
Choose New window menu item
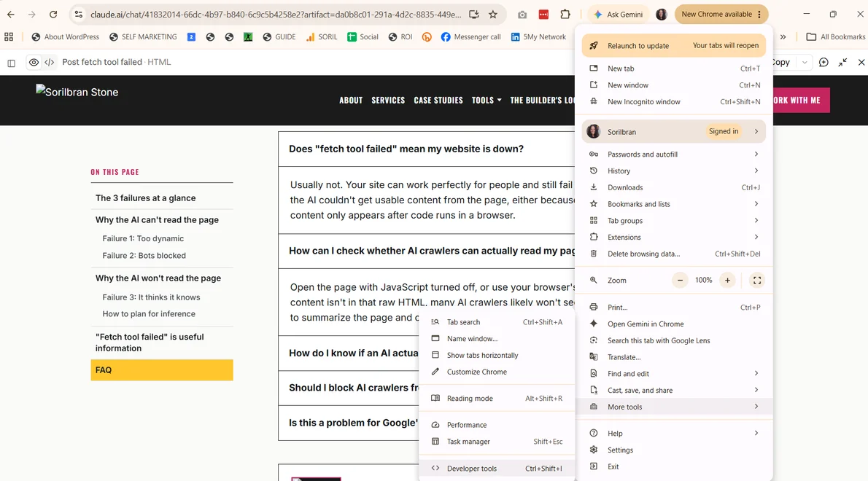click(674, 85)
